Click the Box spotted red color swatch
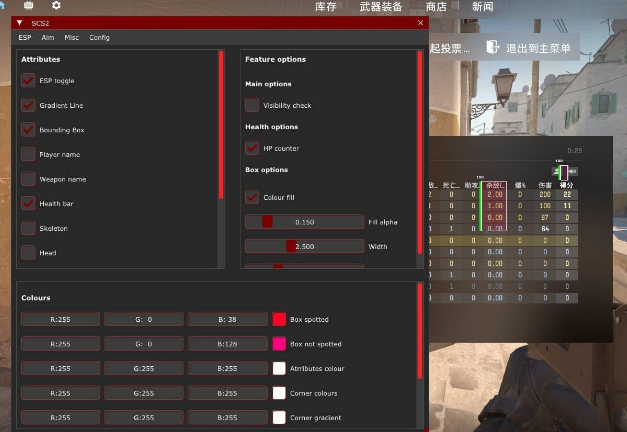Screen dimensions: 627x432 (279, 320)
